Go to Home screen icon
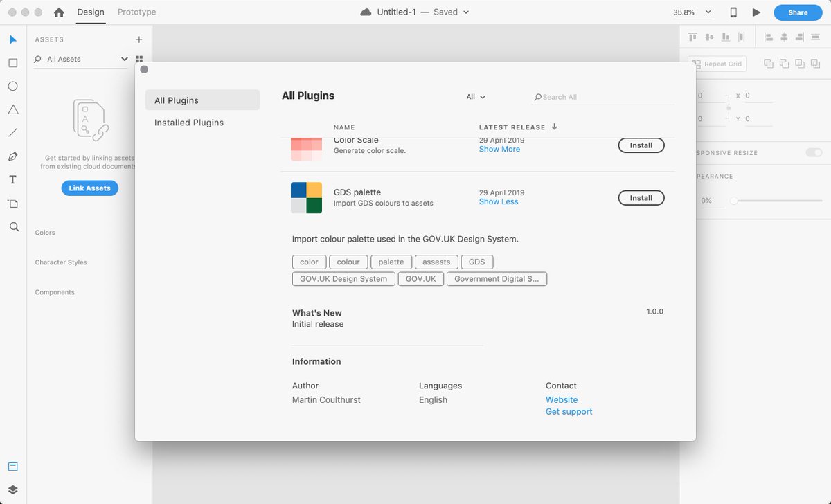This screenshot has width=831, height=504. 59,12
